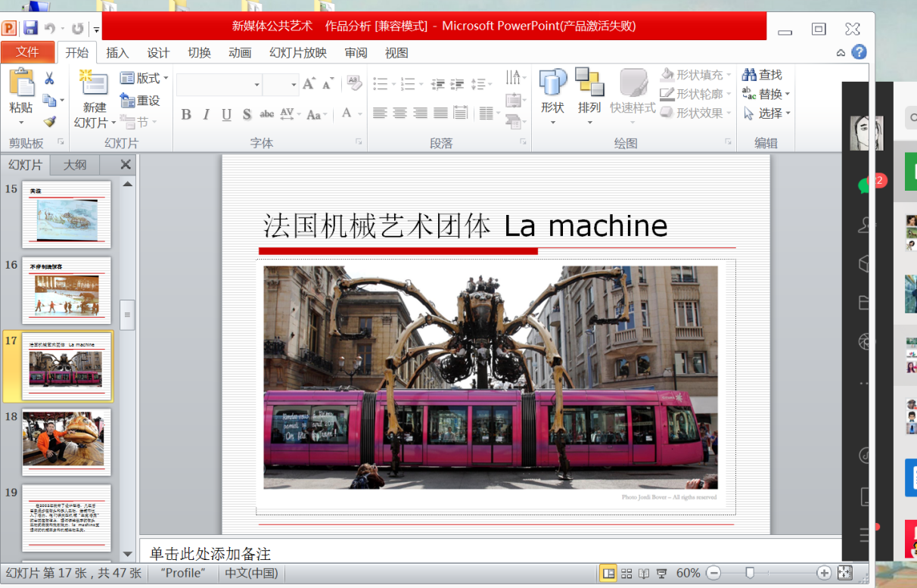The height and width of the screenshot is (588, 917).
Task: Click the Cut scissors icon
Action: click(49, 78)
